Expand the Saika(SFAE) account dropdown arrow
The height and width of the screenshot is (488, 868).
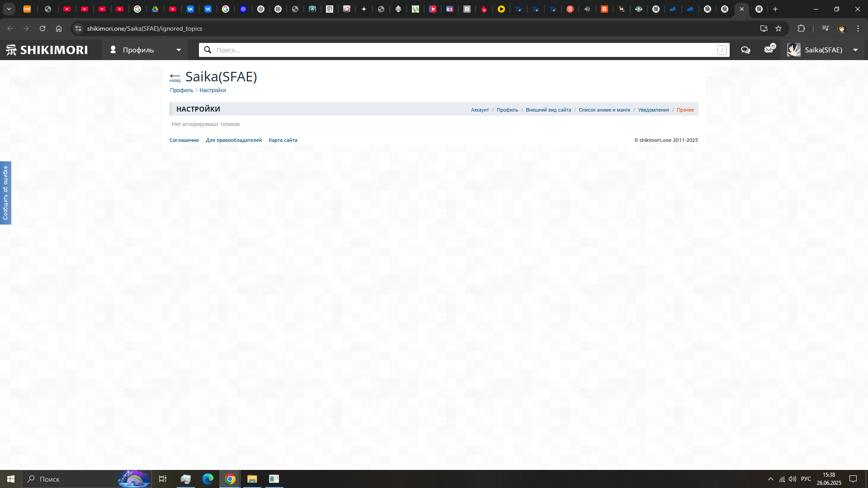click(x=855, y=50)
